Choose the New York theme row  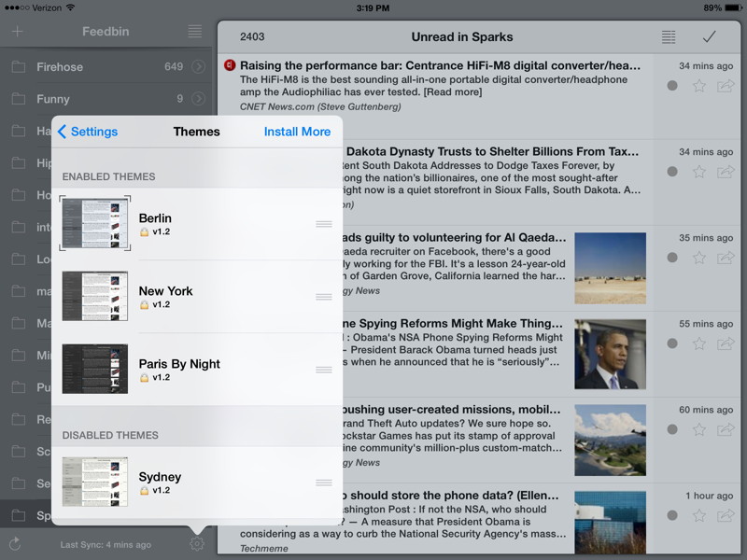click(x=197, y=297)
